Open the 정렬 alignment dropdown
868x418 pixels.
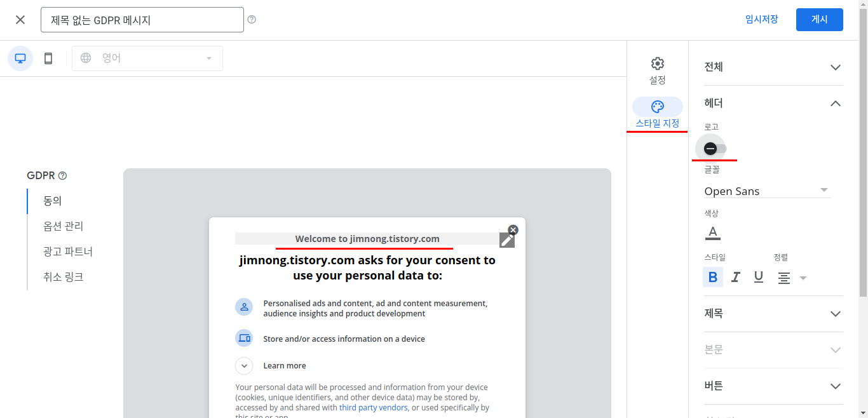coord(803,278)
